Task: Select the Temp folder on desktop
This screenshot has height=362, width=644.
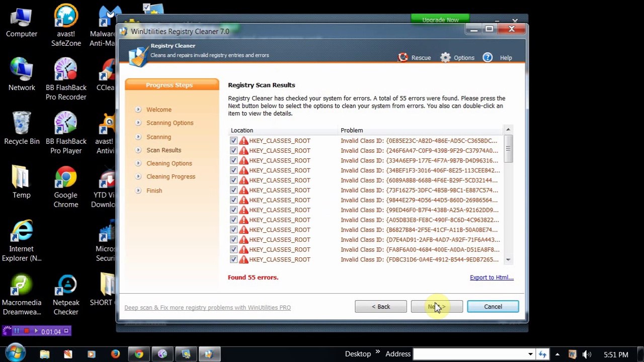Action: point(22,182)
